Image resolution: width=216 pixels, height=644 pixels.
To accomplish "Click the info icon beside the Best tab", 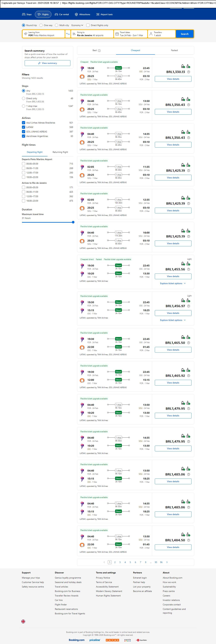I will [99, 51].
